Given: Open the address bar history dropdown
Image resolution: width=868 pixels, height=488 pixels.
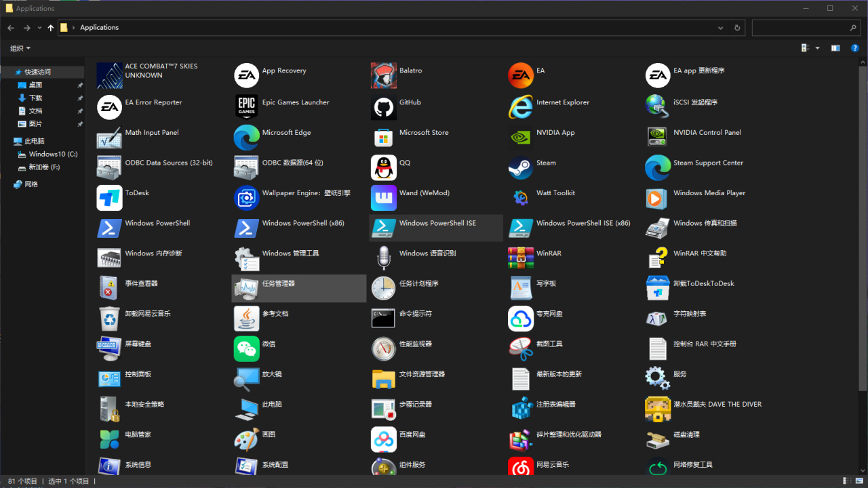Looking at the screenshot, I should [720, 28].
